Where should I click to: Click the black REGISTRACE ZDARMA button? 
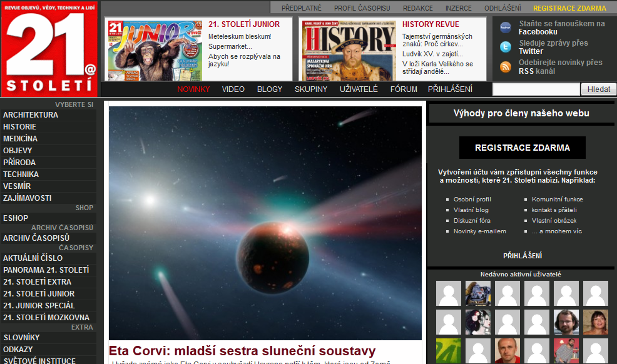[522, 148]
